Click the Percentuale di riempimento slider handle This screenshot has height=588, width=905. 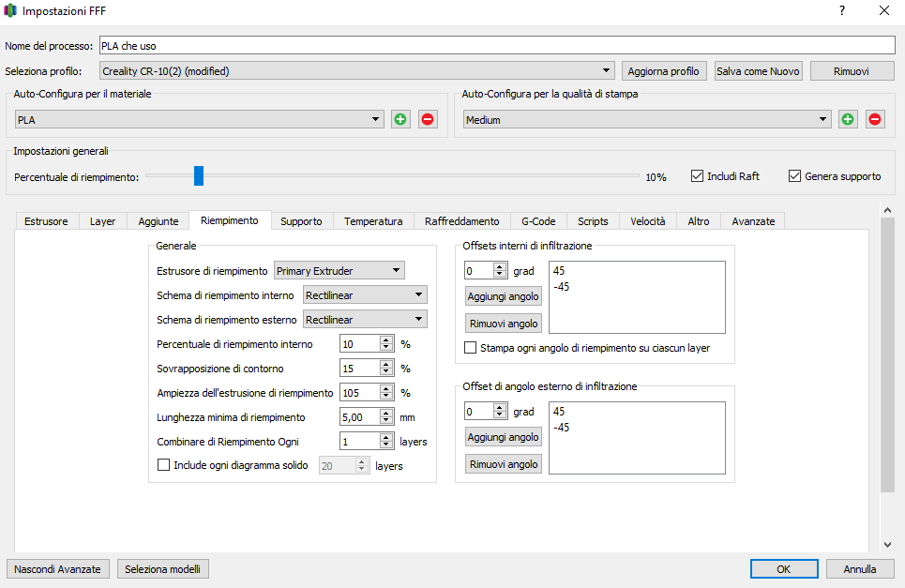pos(198,175)
